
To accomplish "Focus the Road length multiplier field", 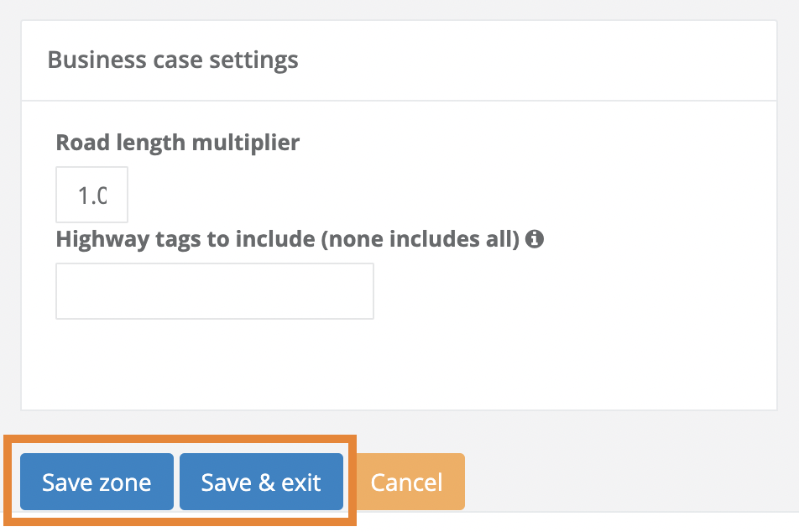I will click(x=92, y=195).
